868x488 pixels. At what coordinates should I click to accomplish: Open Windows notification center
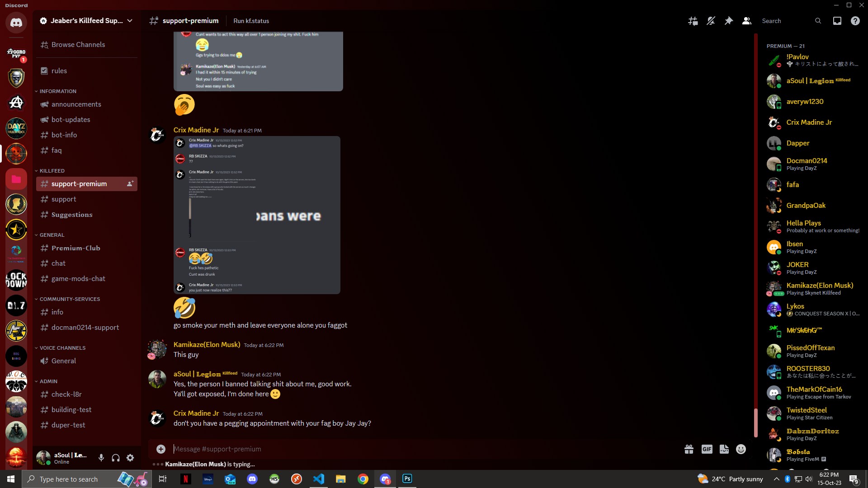[x=854, y=479]
